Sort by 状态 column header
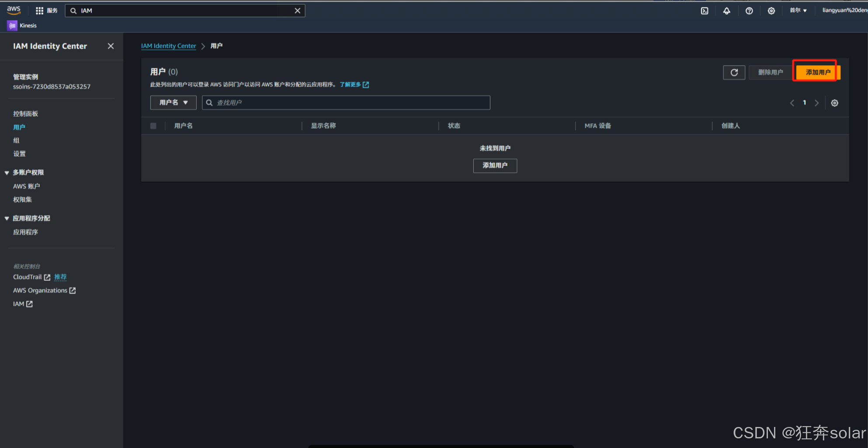The width and height of the screenshot is (868, 448). pos(454,126)
